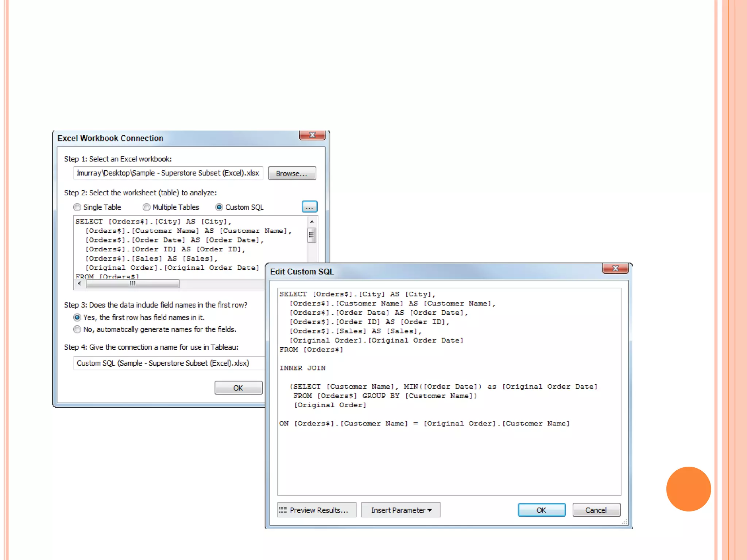The height and width of the screenshot is (560, 747).
Task: Click the workbook file path field
Action: 168,173
